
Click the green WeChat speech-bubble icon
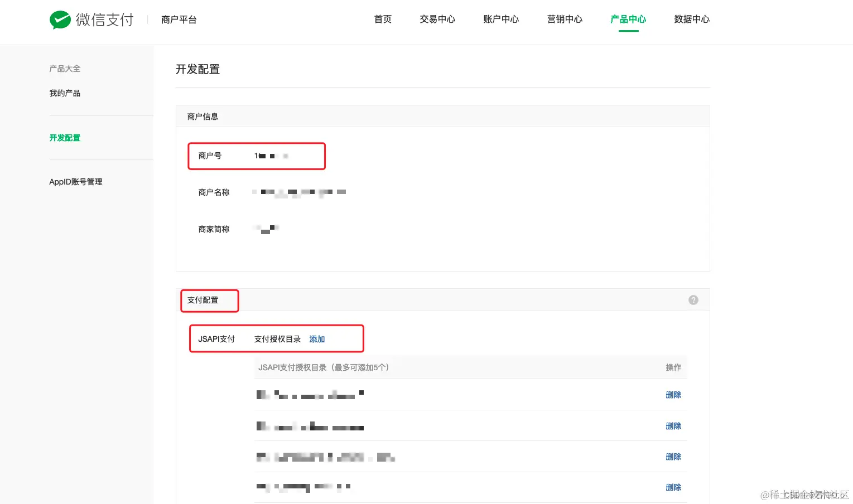[60, 20]
